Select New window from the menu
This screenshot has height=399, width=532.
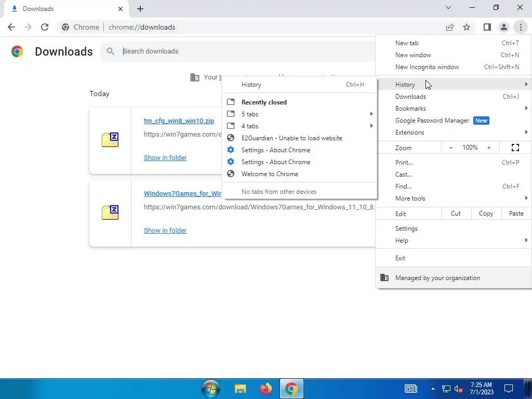pyautogui.click(x=454, y=55)
